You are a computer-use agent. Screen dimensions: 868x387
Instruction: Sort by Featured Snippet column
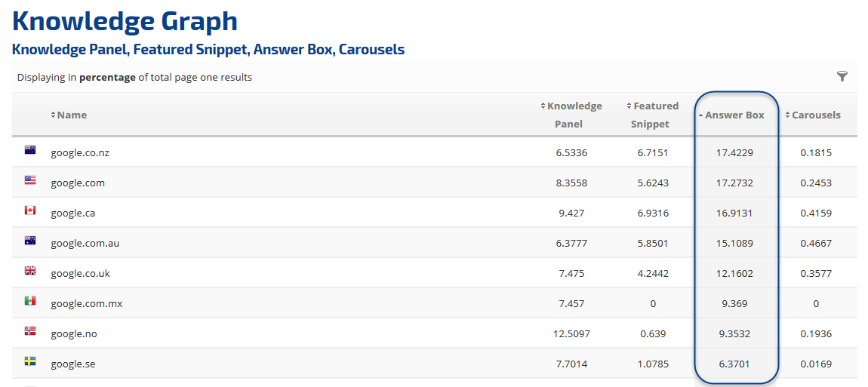click(654, 114)
